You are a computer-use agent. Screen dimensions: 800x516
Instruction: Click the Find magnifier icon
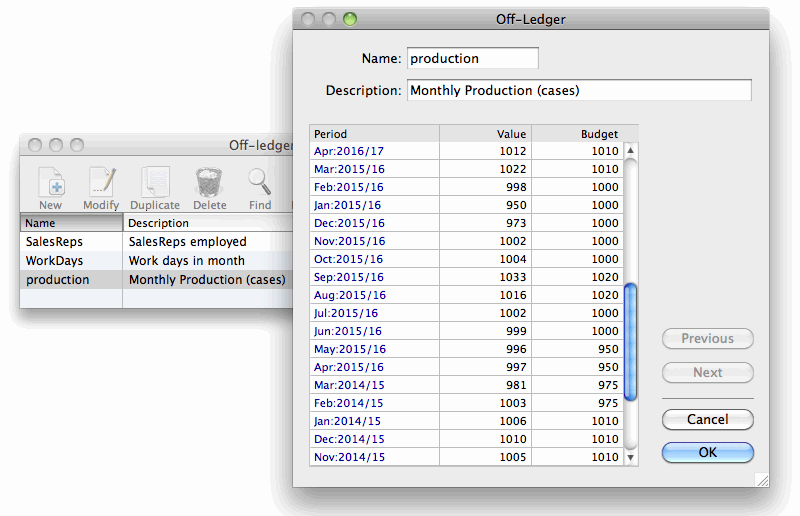pyautogui.click(x=260, y=182)
